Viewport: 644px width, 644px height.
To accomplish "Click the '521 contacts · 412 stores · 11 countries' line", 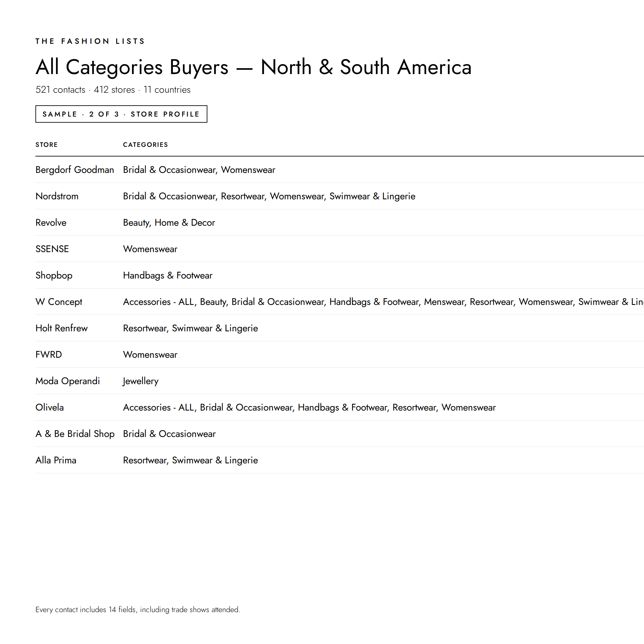I will [x=113, y=90].
